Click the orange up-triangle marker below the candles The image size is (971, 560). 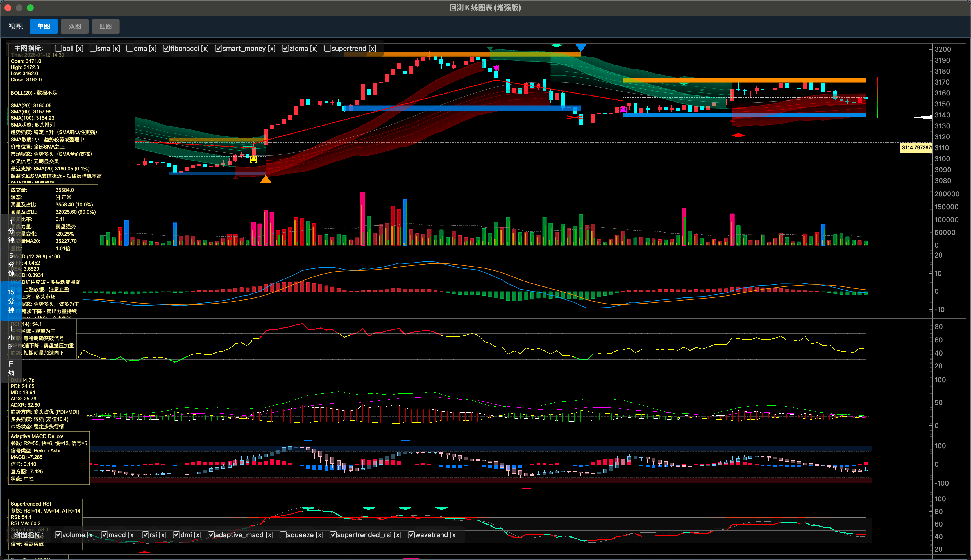pos(266,180)
